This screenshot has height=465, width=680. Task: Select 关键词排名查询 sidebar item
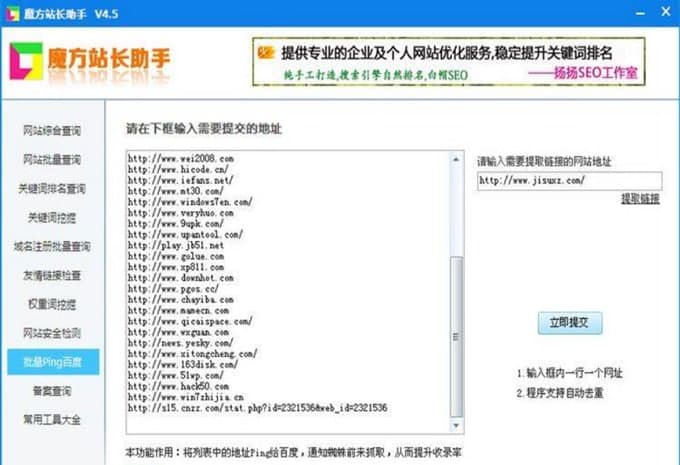tap(52, 189)
